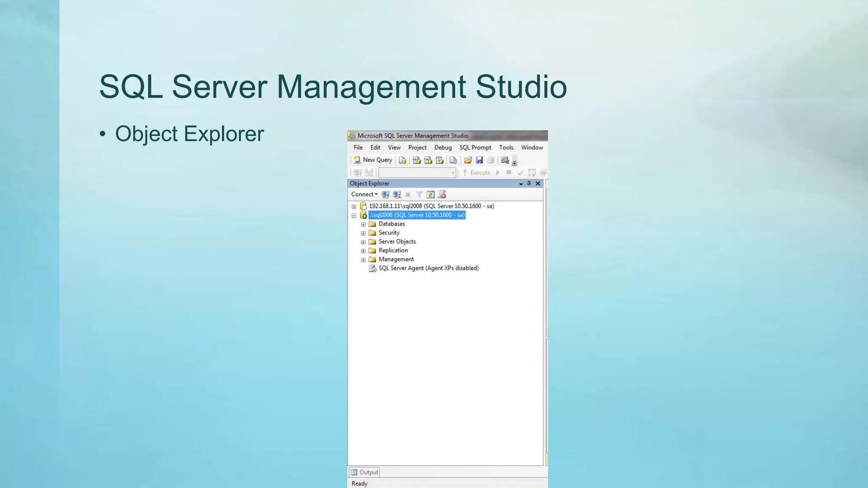Open the Connect dropdown in Object Explorer
The height and width of the screenshot is (488, 868).
tap(364, 194)
